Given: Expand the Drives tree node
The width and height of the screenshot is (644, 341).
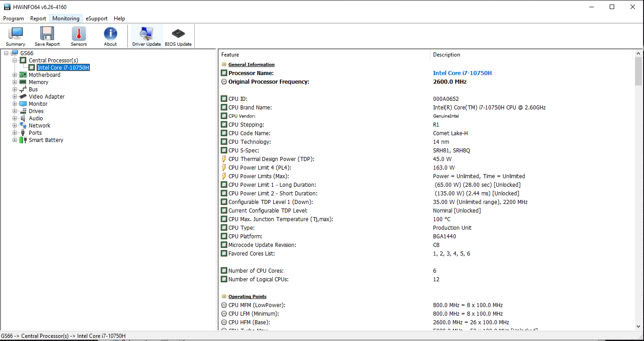Looking at the screenshot, I should [15, 111].
